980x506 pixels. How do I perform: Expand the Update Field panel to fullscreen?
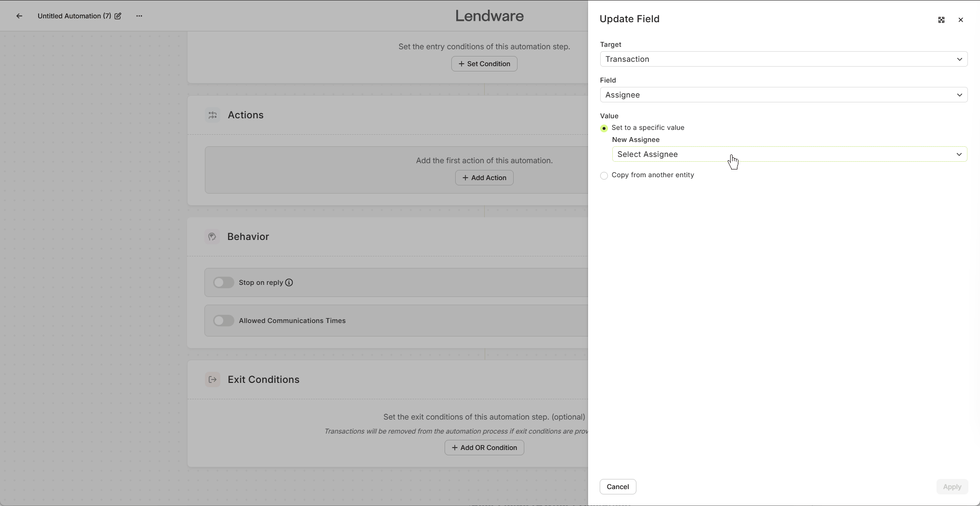pyautogui.click(x=941, y=20)
